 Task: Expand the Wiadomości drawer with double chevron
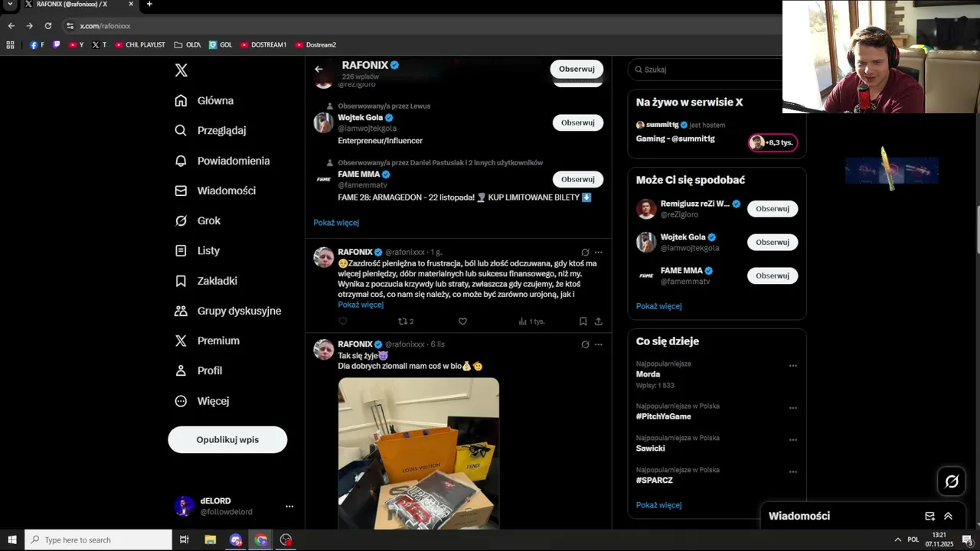coord(948,517)
